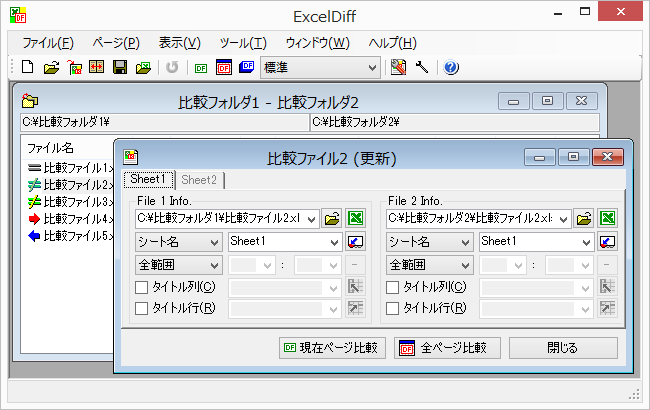Viewport: 650px width, 410px height.
Task: Open File 1 in Excel icon
Action: (355, 218)
